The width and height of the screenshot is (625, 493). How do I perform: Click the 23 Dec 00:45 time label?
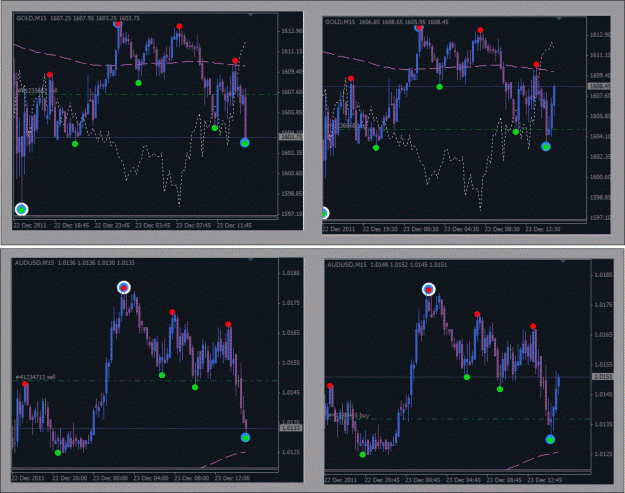click(423, 480)
